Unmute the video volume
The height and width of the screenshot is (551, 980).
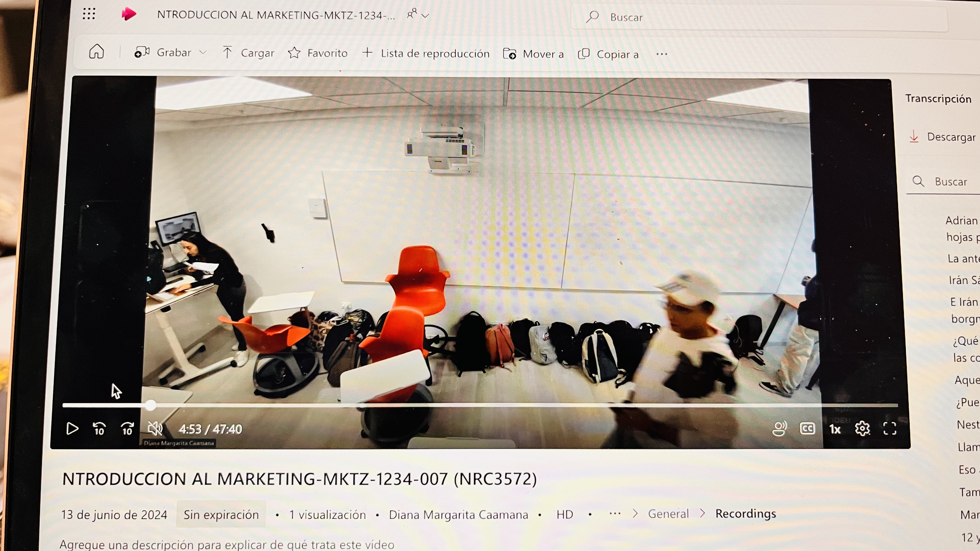pyautogui.click(x=155, y=429)
